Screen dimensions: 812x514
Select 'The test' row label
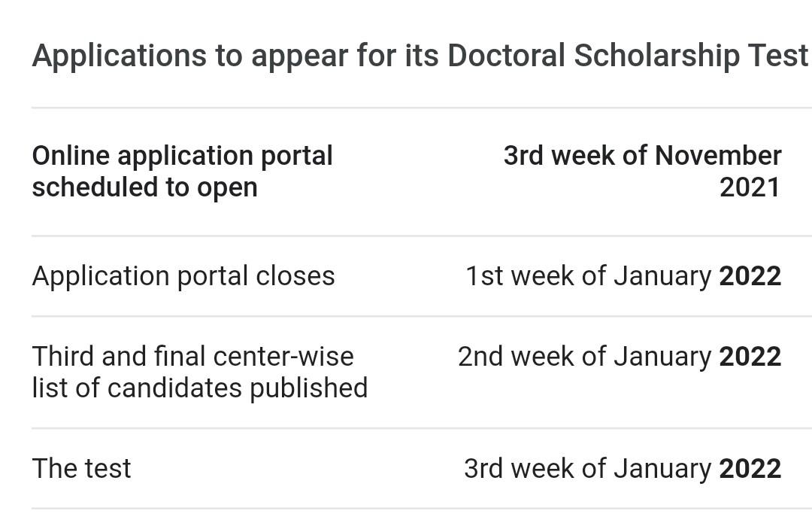tap(81, 469)
